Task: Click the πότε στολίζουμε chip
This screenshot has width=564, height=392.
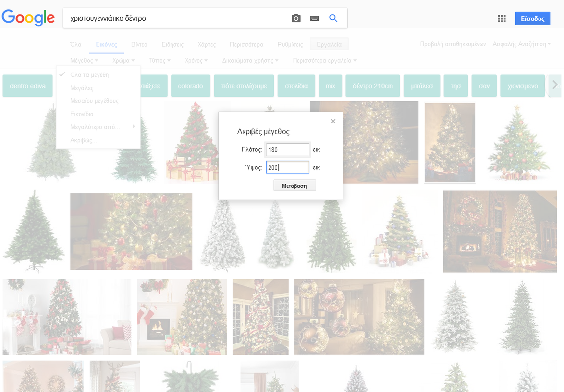Action: [x=244, y=86]
